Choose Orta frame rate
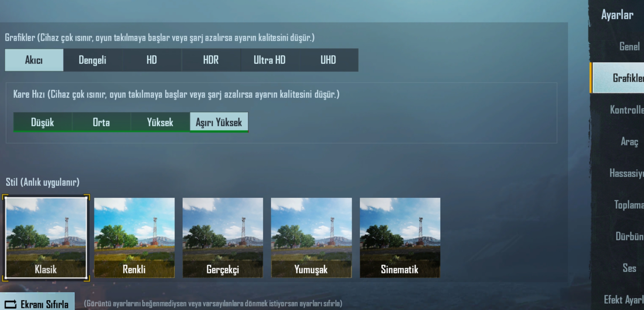644x310 pixels. [x=101, y=122]
